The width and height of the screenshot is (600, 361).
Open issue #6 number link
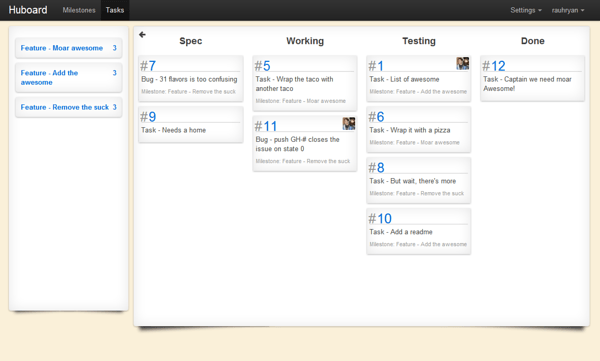coord(377,117)
